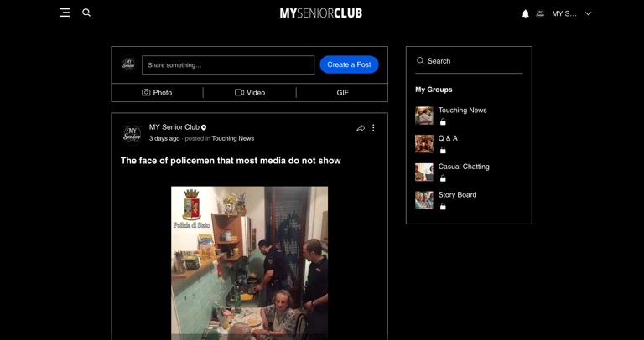644x340 pixels.
Task: Click the My Groups heading
Action: pos(434,90)
